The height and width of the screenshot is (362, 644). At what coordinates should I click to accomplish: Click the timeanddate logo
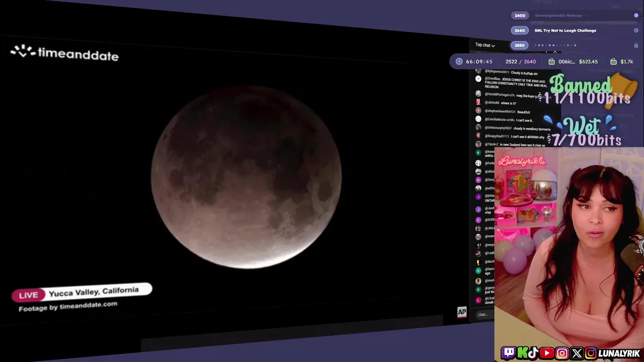64,53
